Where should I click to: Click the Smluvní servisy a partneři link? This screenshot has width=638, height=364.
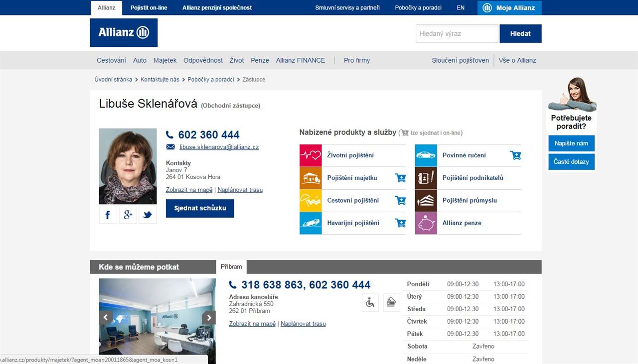point(347,8)
